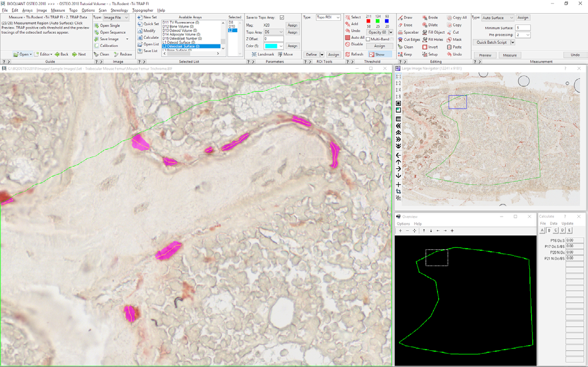Enable the Multi-Band checkbox
588x367 pixels.
tap(368, 39)
